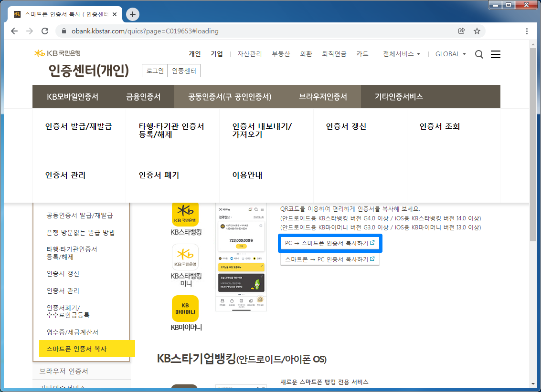Image resolution: width=541 pixels, height=392 pixels.
Task: Click the KB스타뱅킹 app icon
Action: (185, 214)
